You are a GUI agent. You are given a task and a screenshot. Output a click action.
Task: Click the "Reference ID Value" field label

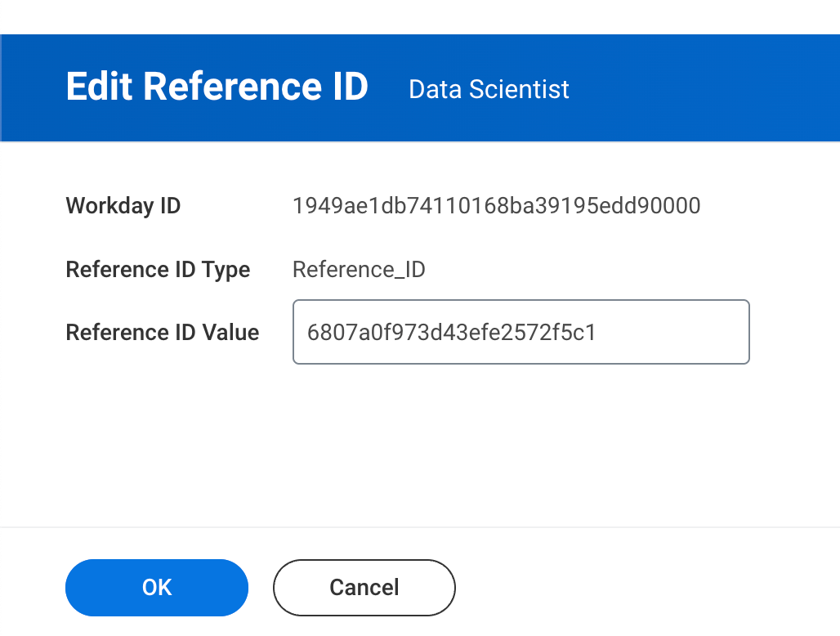(x=162, y=333)
